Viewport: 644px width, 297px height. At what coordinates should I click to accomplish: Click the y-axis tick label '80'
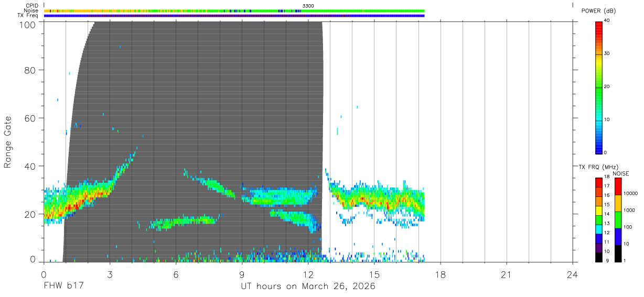pos(29,70)
